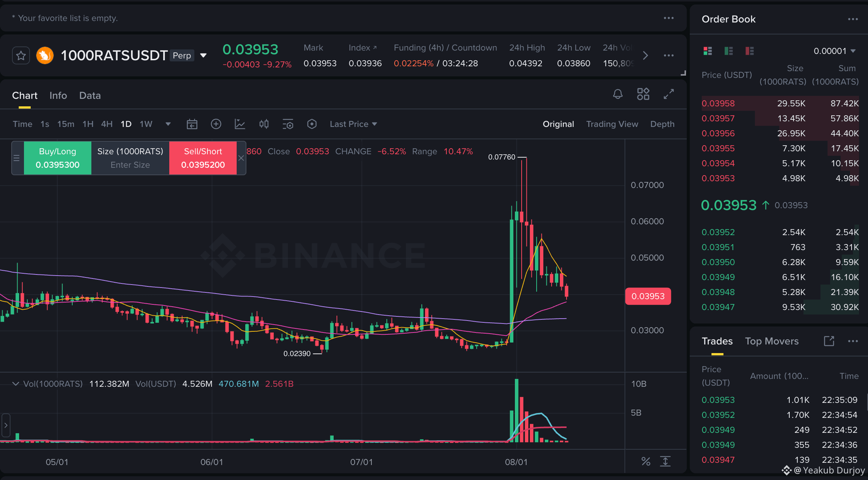Viewport: 868px width, 480px height.
Task: Expand chart to fullscreen
Action: [x=669, y=94]
